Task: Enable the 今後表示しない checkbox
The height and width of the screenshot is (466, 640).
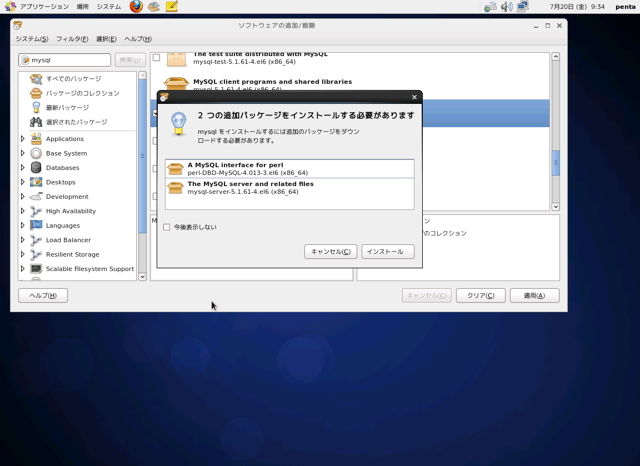Action: [x=167, y=227]
